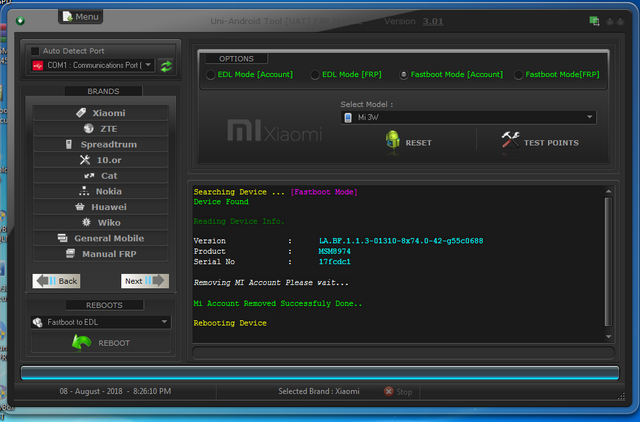Click the Manual FRP stack icon
This screenshot has width=640, height=422.
[x=70, y=253]
